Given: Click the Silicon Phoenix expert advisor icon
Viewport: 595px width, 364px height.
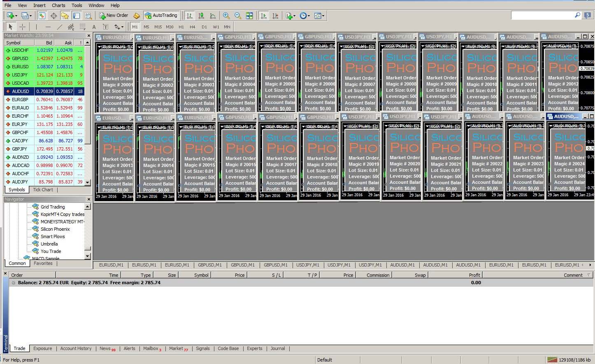Looking at the screenshot, I should 35,229.
